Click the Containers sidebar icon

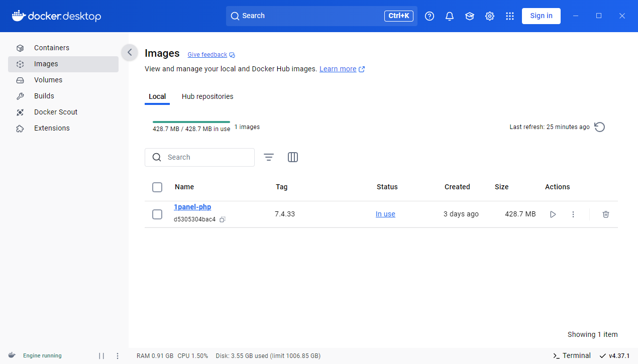pyautogui.click(x=20, y=48)
